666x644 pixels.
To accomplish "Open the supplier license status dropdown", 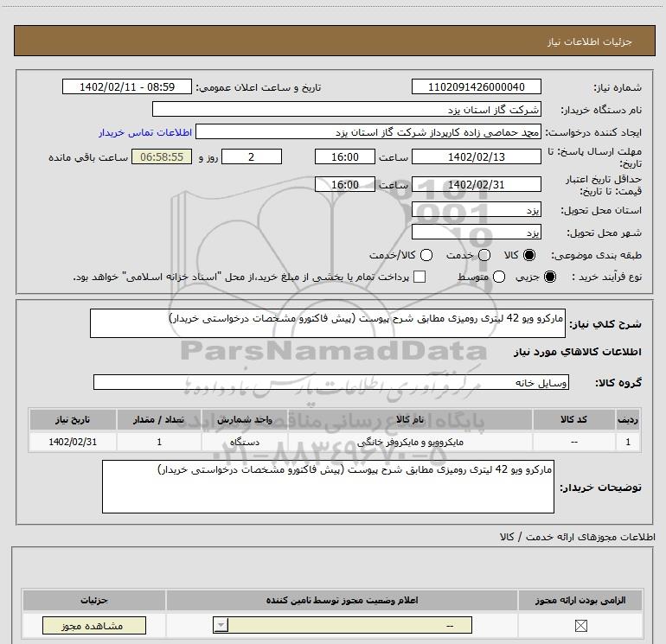I will pos(343,625).
